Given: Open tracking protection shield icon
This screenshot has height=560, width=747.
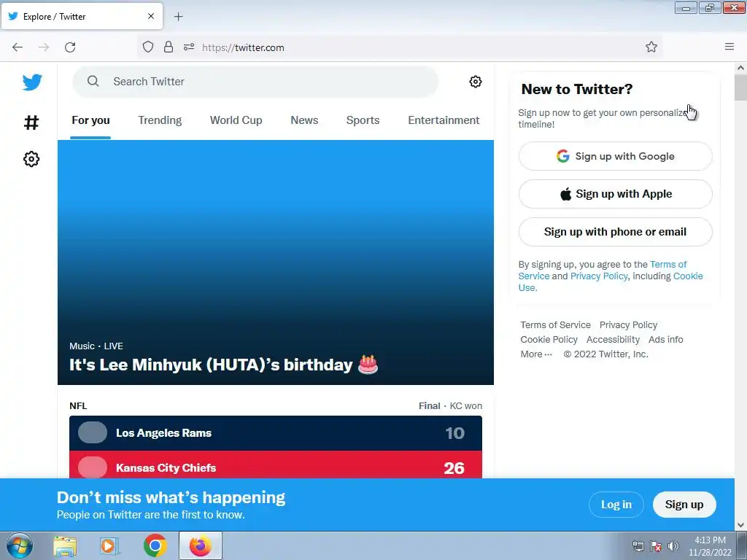Looking at the screenshot, I should click(148, 47).
